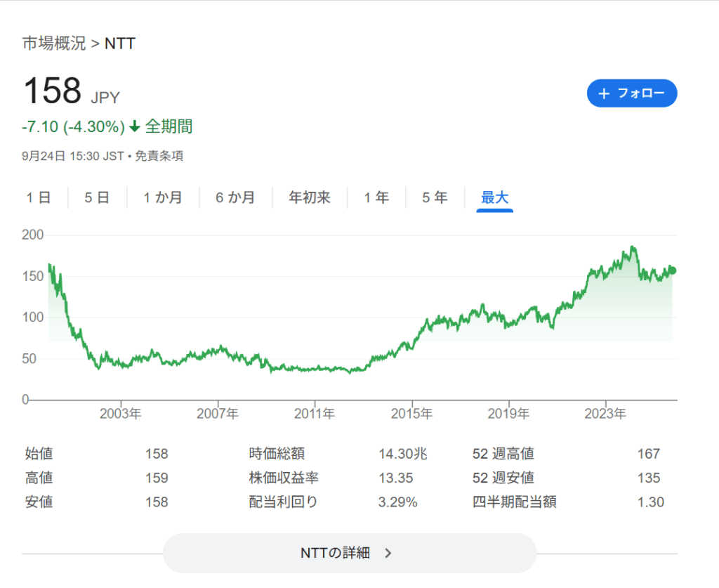Switch chart to 1か月 range
The height and width of the screenshot is (588, 719).
pyautogui.click(x=162, y=198)
